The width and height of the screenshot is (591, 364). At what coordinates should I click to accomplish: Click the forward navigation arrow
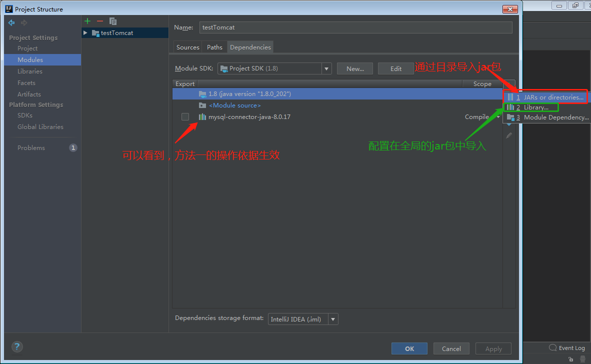tap(24, 22)
